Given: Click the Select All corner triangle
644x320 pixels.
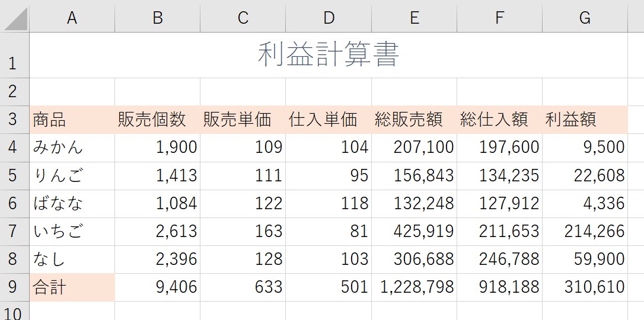Looking at the screenshot, I should (x=15, y=18).
